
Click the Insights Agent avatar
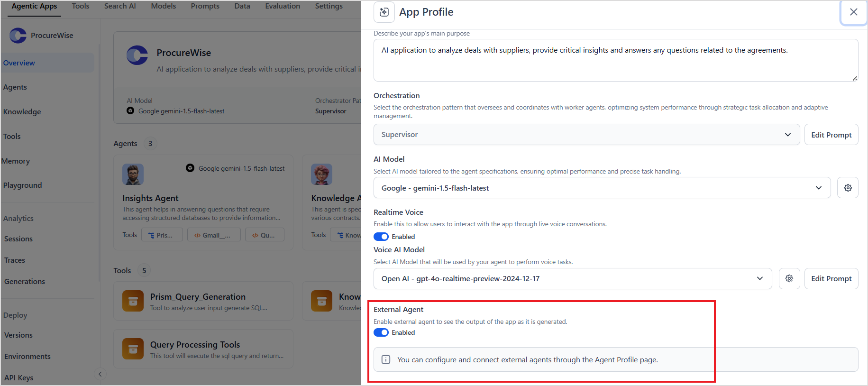[x=133, y=175]
